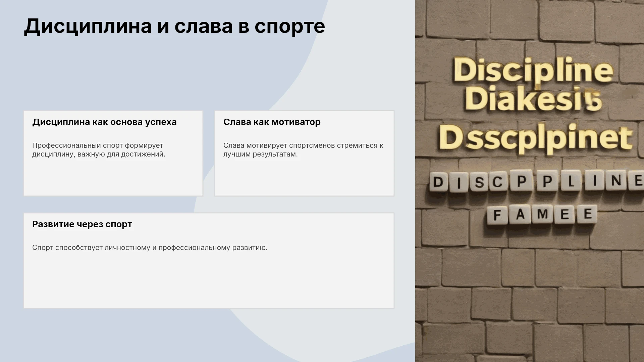Select heading "Дисциплина как основа успеха"
This screenshot has width=644, height=362.
(x=104, y=122)
